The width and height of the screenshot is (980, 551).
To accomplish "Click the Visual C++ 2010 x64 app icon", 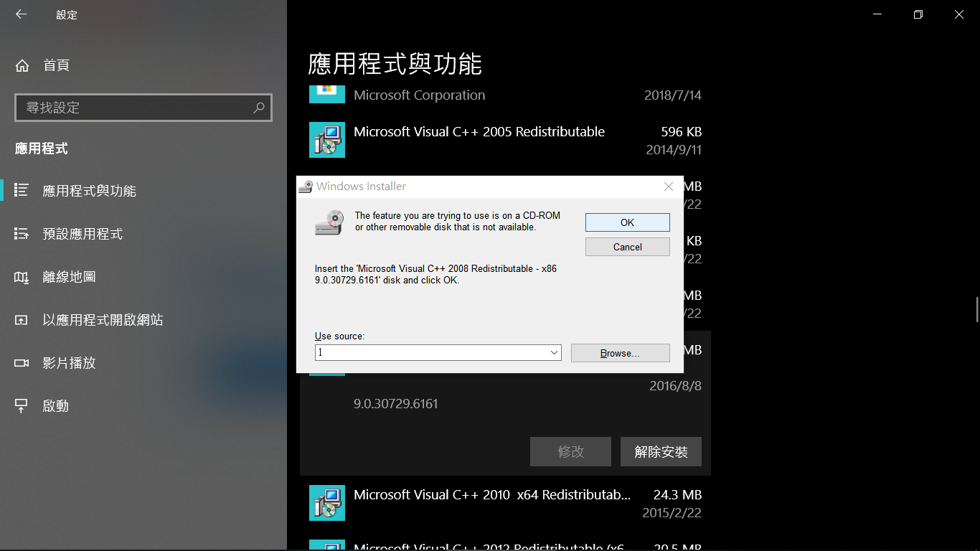I will (x=327, y=503).
